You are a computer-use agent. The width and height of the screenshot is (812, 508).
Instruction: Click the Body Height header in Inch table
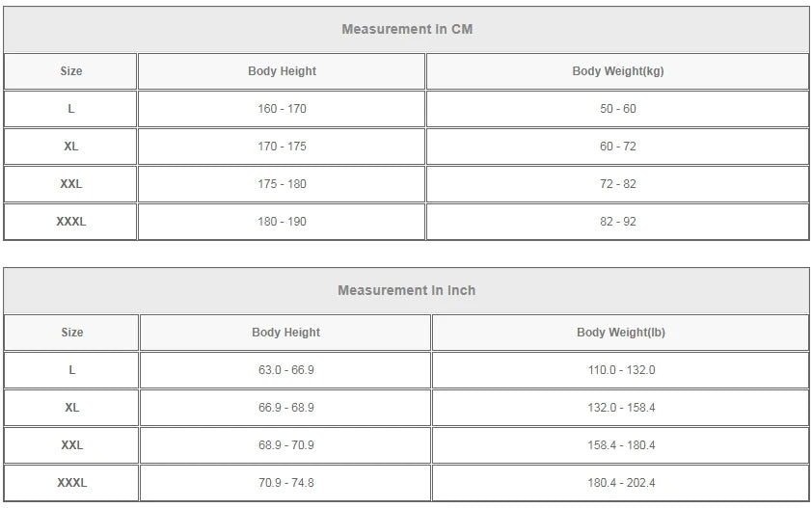[x=285, y=332]
